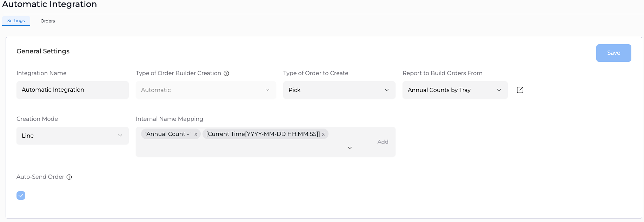Click the "Annual Count - " tag label

[x=168, y=134]
